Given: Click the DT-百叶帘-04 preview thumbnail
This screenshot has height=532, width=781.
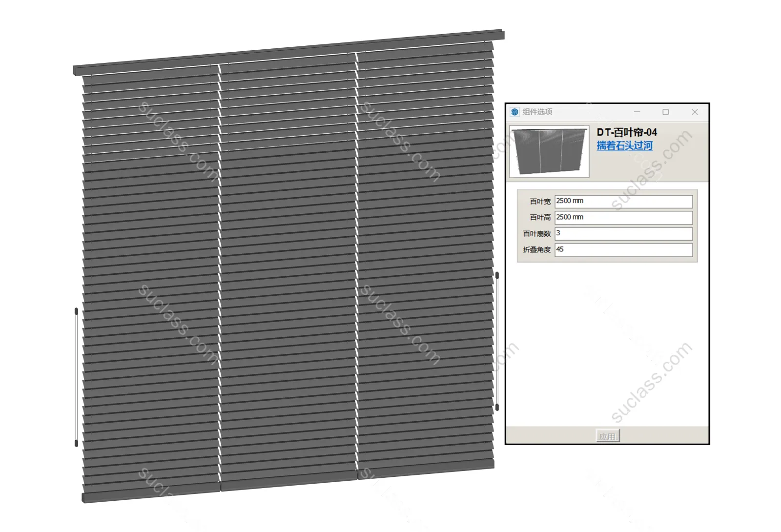Looking at the screenshot, I should [549, 151].
